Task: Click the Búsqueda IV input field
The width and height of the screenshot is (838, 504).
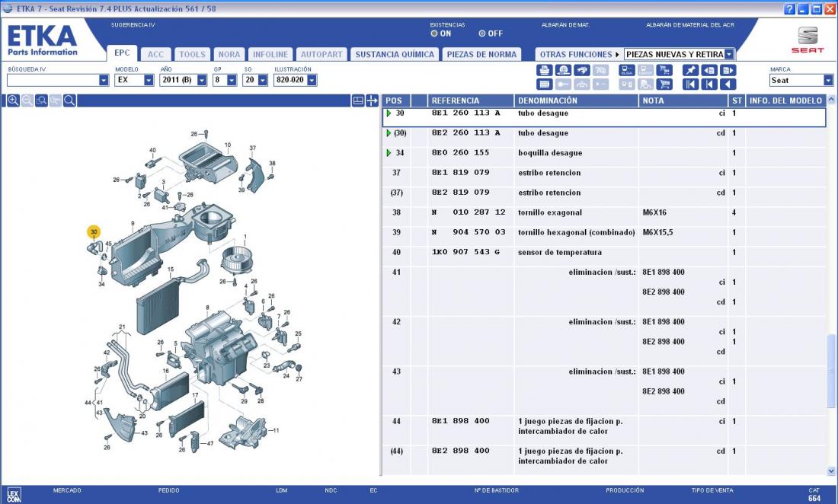Action: click(53, 80)
